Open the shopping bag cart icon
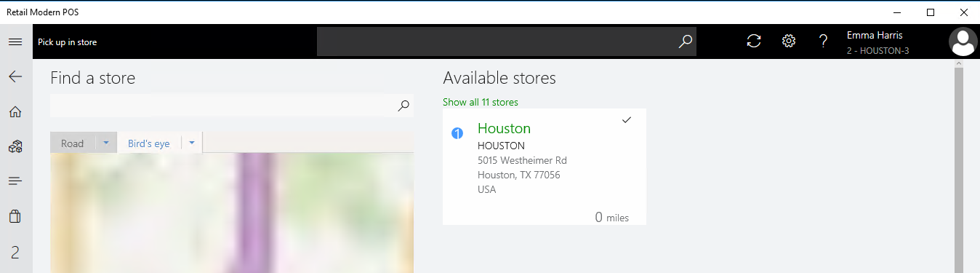Viewport: 980px width, 273px height. (x=15, y=216)
